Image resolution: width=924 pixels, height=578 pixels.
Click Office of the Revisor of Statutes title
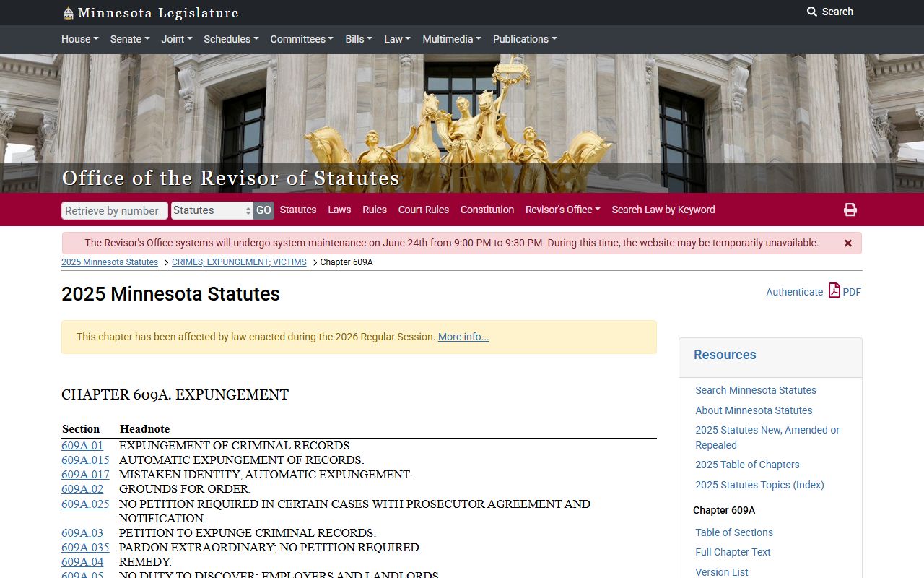[230, 178]
